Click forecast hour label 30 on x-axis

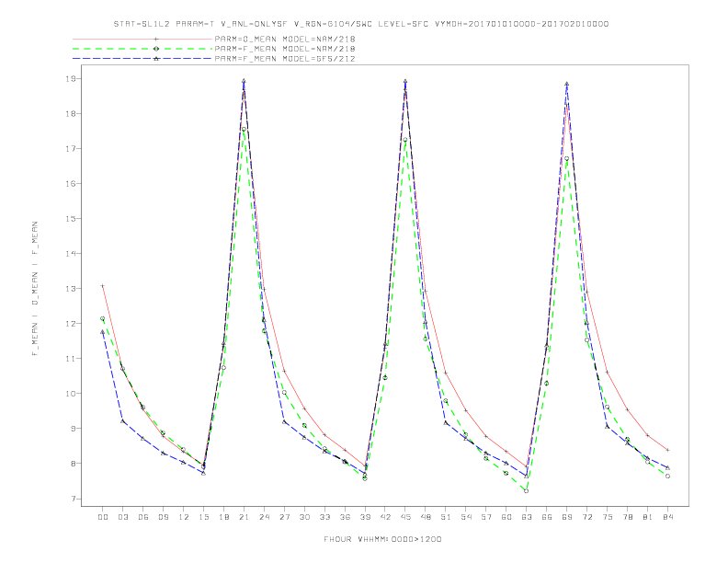pyautogui.click(x=304, y=517)
